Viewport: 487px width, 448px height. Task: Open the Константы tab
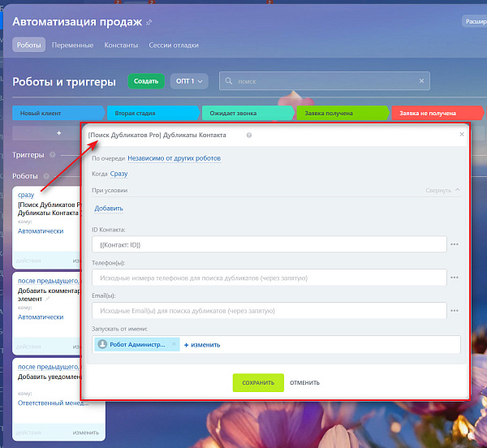(121, 45)
